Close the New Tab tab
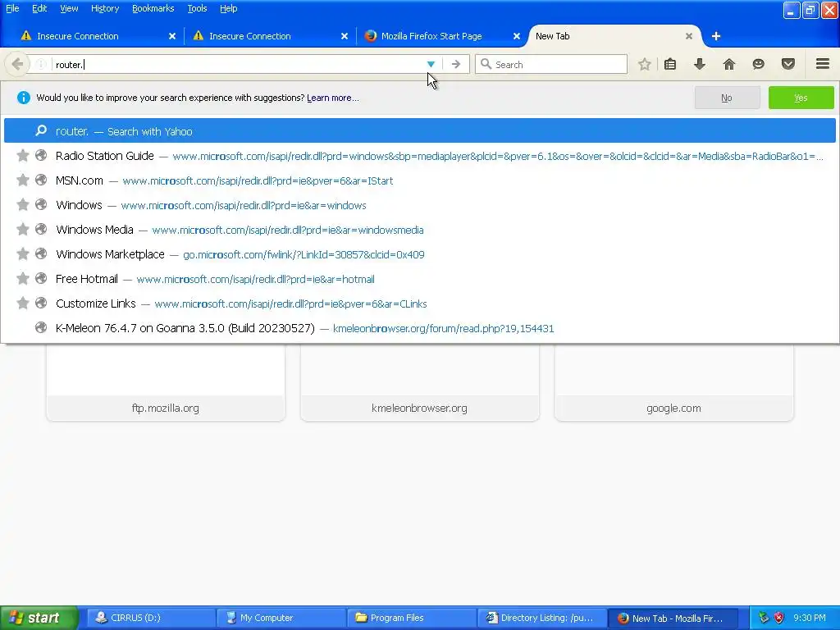This screenshot has height=630, width=840. [689, 36]
